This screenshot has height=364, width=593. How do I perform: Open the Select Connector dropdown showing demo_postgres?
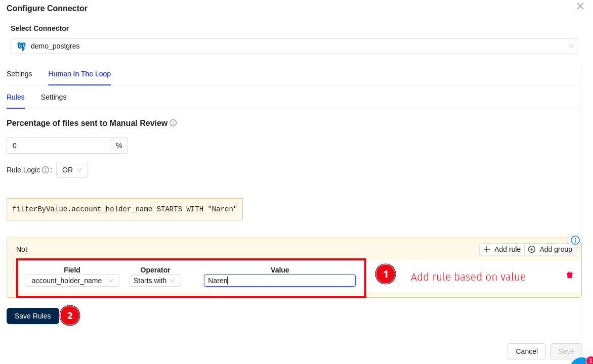[x=294, y=46]
